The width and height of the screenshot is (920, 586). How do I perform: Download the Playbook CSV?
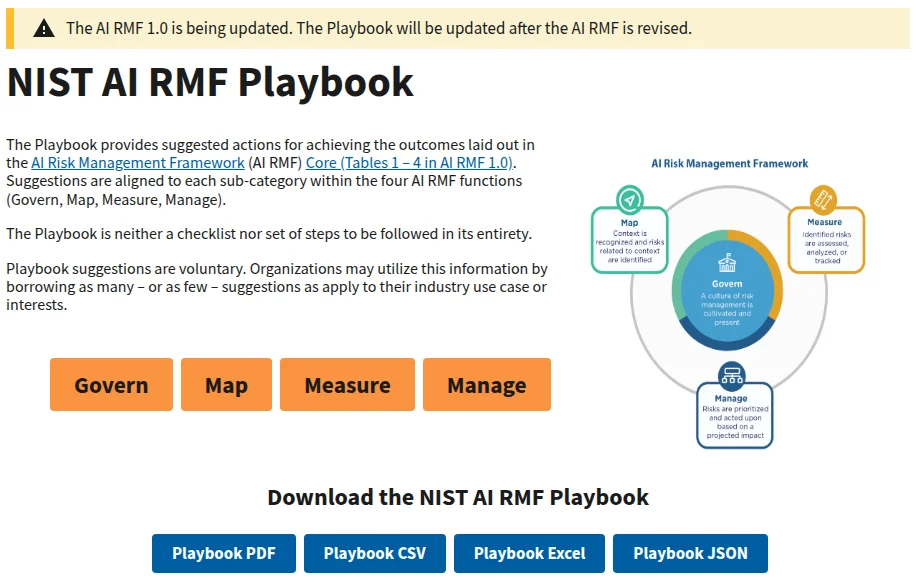(375, 553)
